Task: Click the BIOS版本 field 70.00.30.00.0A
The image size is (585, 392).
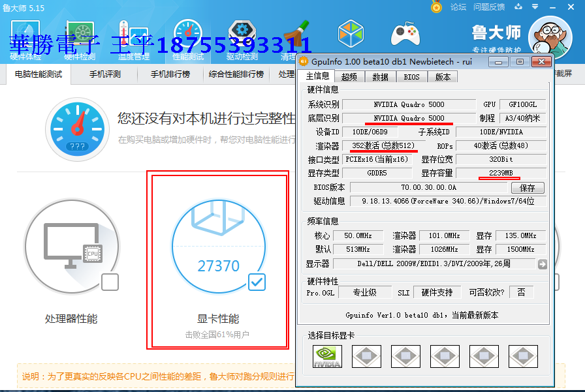Action: click(429, 187)
